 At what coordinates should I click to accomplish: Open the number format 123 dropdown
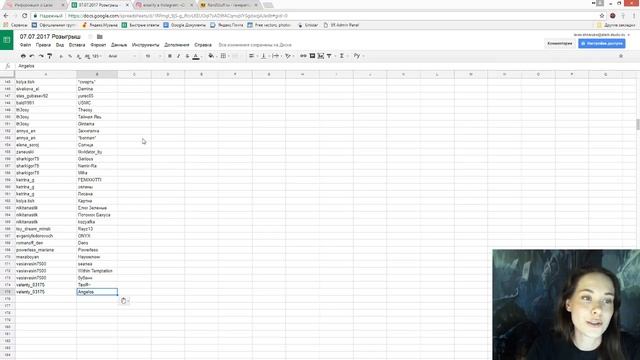click(96, 56)
